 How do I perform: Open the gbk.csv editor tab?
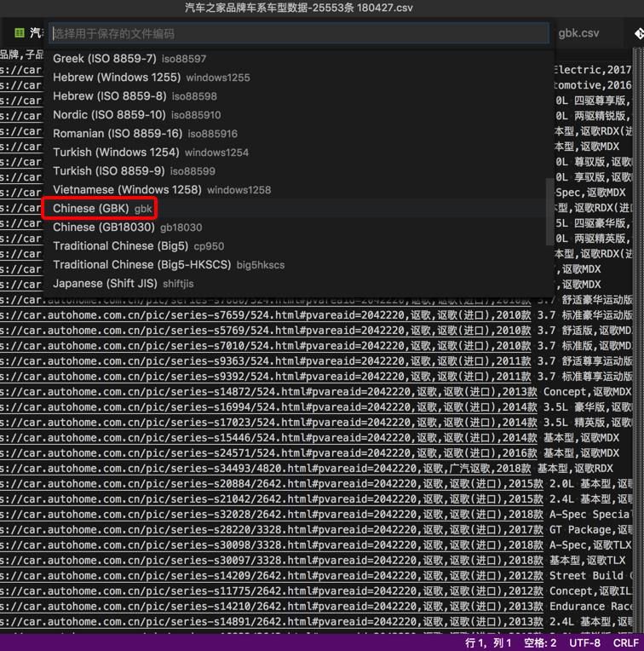tap(578, 33)
